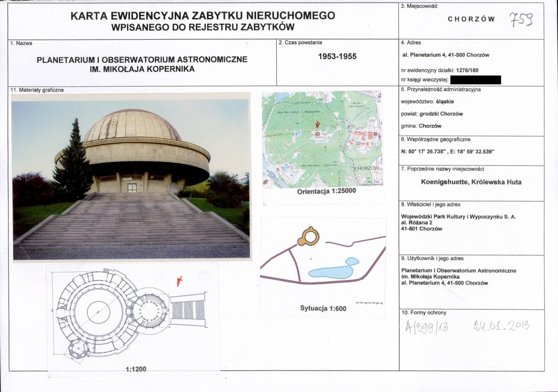This screenshot has height=392, width=558.
Task: Click the 1:1200 scale label
Action: pyautogui.click(x=136, y=369)
